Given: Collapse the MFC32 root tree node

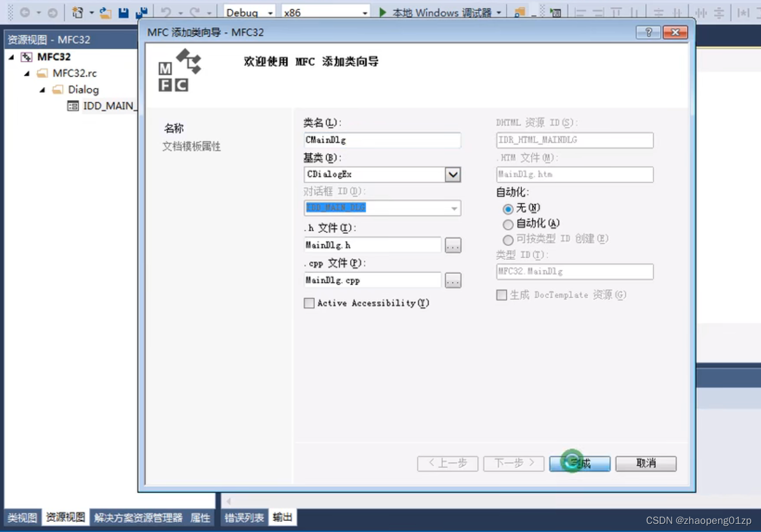Looking at the screenshot, I should click(12, 57).
